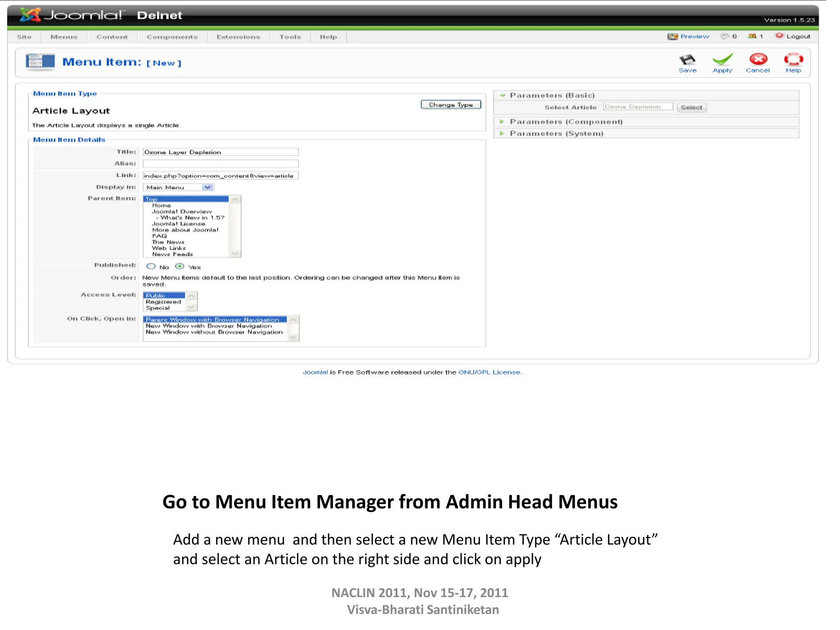Select the No published radio button
The image size is (840, 630).
pyautogui.click(x=151, y=267)
